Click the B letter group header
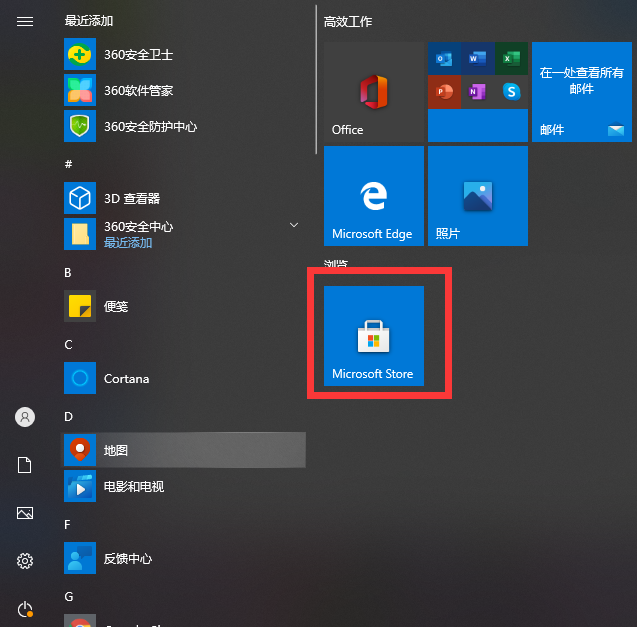This screenshot has height=627, width=637. click(x=68, y=272)
